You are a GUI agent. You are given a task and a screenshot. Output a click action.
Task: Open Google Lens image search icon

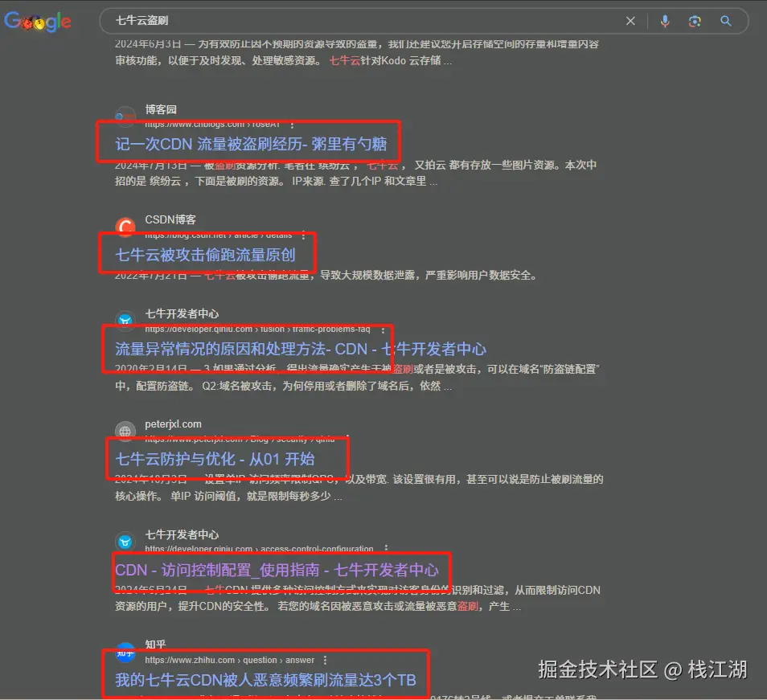695,21
